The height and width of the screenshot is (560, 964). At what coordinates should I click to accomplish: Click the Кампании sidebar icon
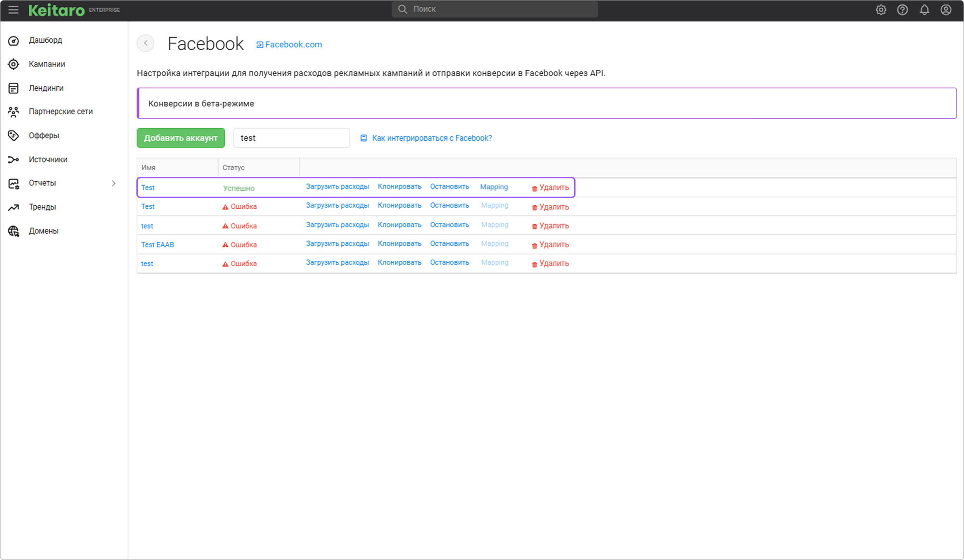click(13, 64)
